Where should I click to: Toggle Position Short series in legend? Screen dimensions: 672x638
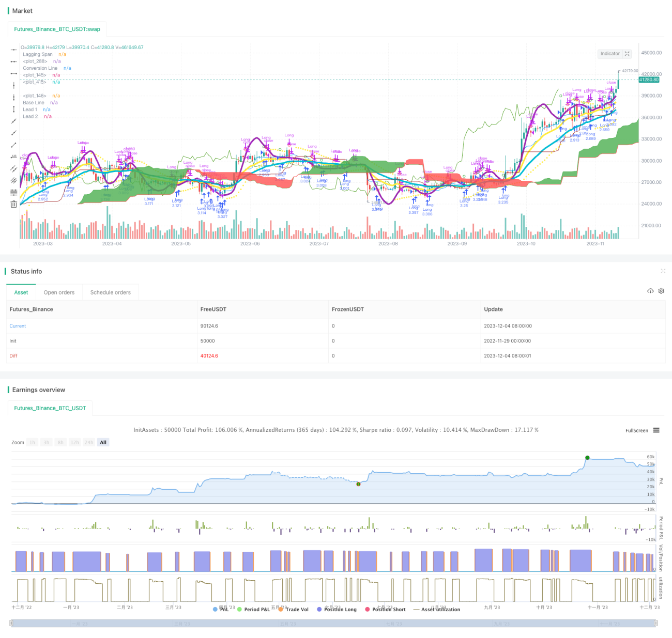click(x=386, y=610)
